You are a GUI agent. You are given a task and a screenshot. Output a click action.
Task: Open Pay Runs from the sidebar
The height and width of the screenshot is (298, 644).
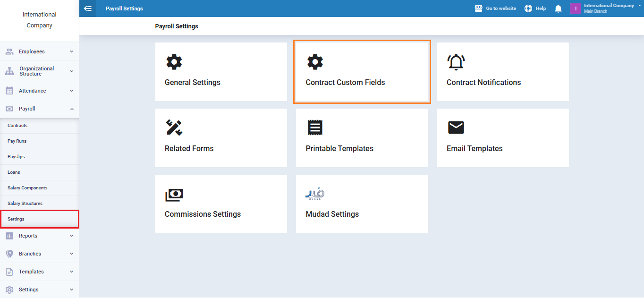(x=17, y=141)
